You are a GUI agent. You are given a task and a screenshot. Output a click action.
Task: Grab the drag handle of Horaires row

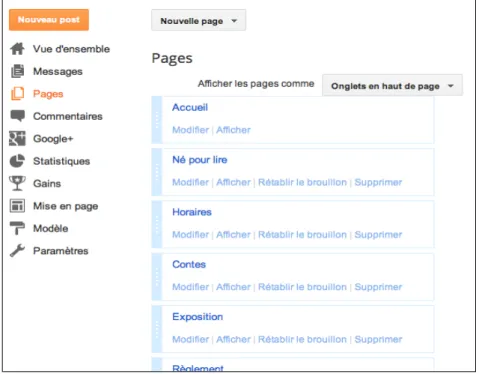click(x=157, y=224)
